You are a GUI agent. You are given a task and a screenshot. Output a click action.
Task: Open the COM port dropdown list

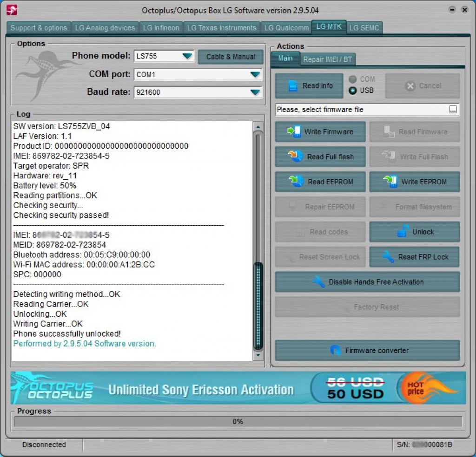[255, 74]
